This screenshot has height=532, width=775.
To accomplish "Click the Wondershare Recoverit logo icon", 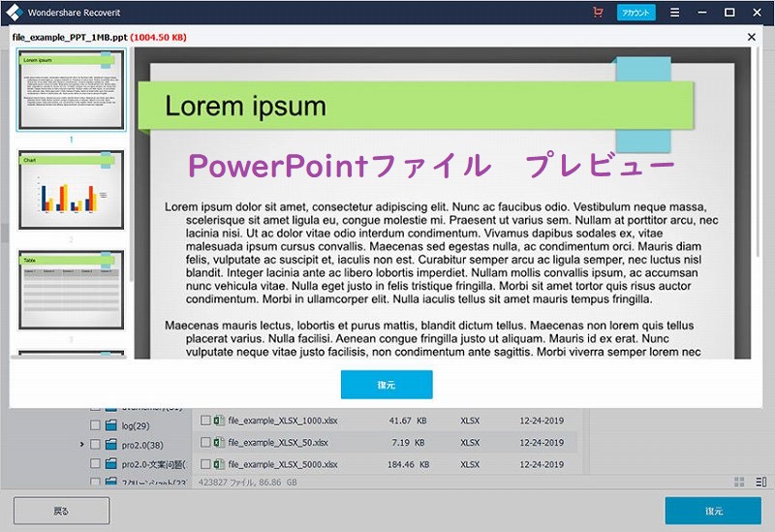I will point(14,13).
